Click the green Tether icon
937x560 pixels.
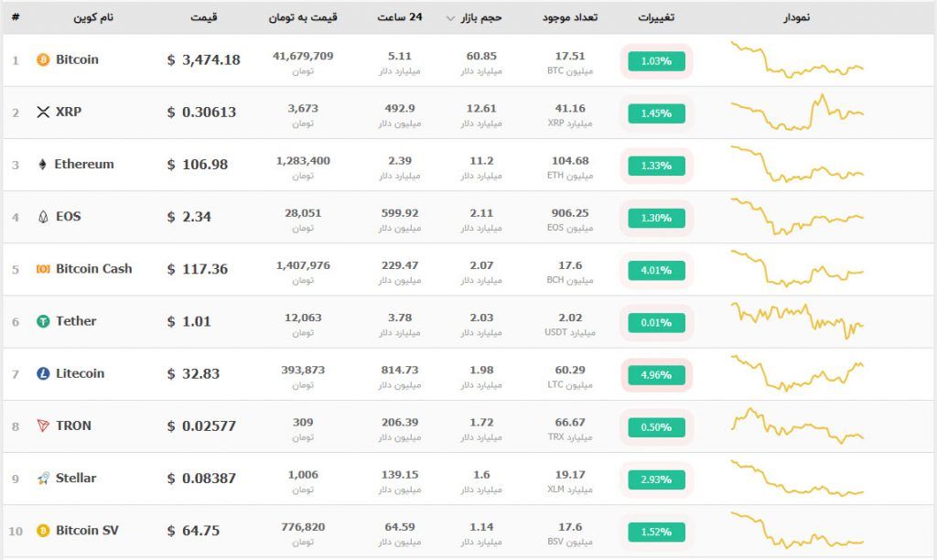(43, 321)
